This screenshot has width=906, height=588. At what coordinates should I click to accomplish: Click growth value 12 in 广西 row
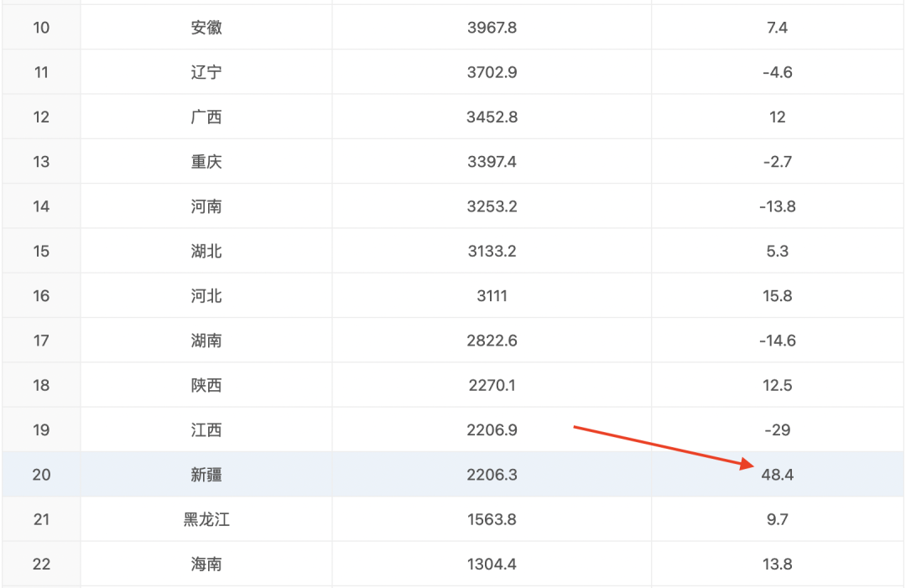click(x=777, y=117)
